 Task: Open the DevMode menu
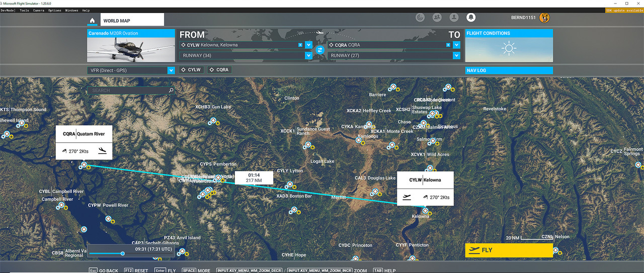click(8, 10)
